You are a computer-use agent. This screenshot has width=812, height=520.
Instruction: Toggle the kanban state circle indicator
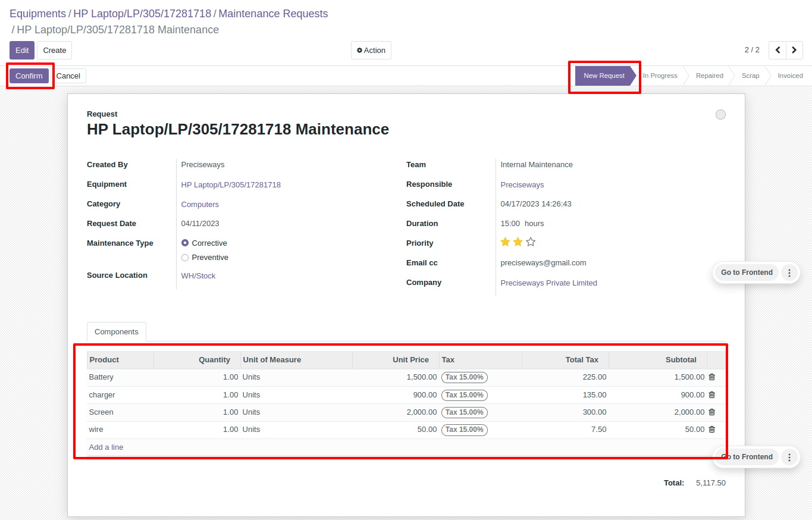pyautogui.click(x=720, y=115)
